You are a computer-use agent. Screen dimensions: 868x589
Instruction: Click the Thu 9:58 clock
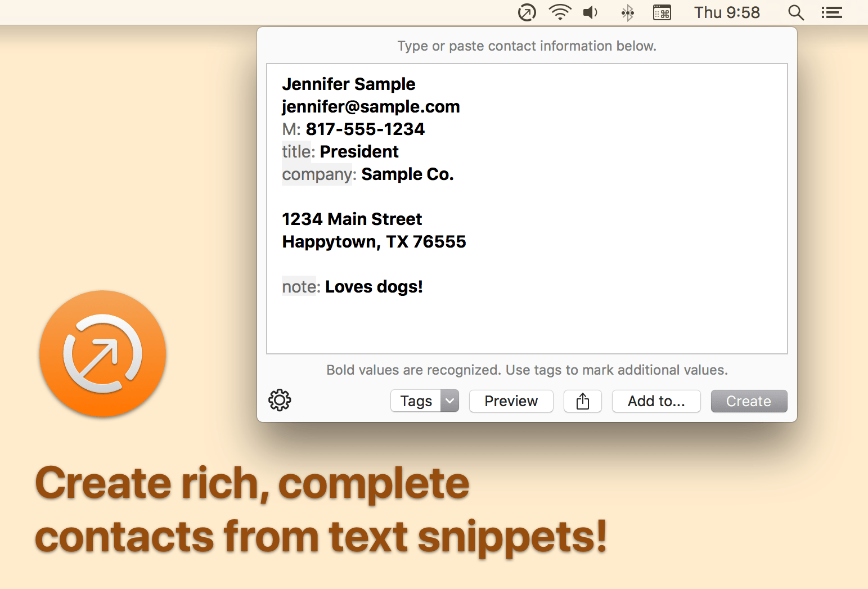click(726, 12)
